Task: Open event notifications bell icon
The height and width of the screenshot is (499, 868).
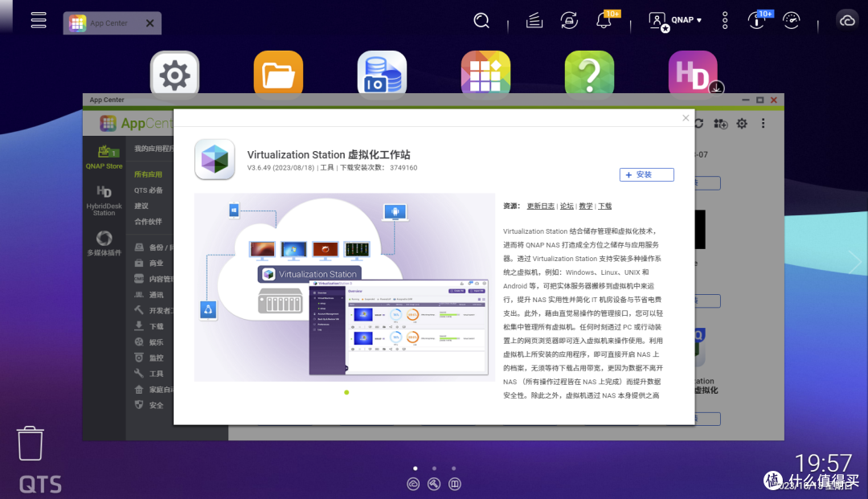Action: [x=604, y=21]
